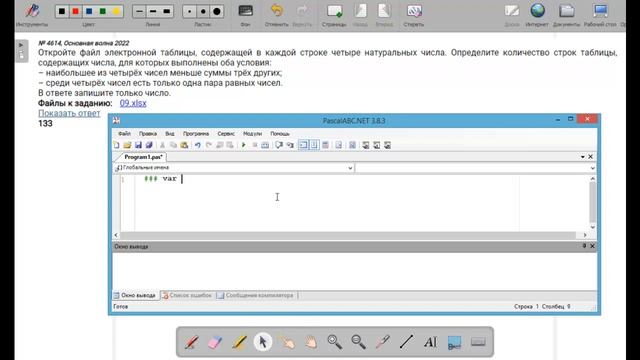Switch to the Список ошибок tab
The width and height of the screenshot is (640, 360).
click(x=187, y=295)
